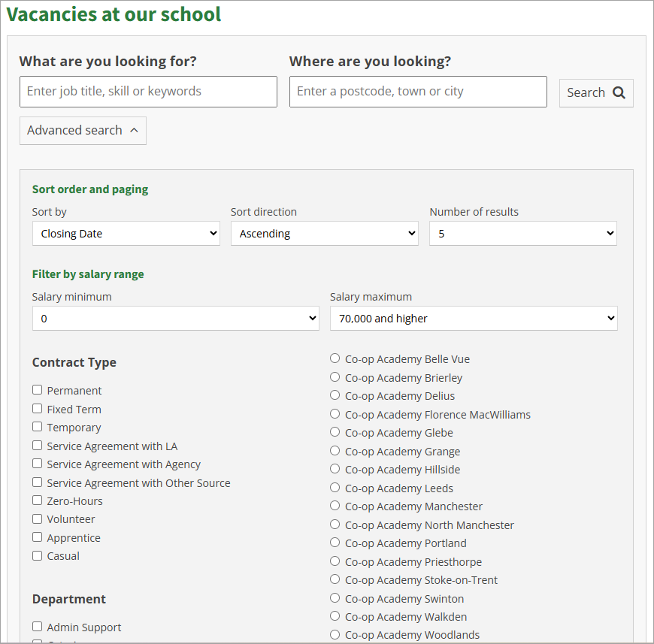Open the Sort by dropdown

pyautogui.click(x=126, y=234)
